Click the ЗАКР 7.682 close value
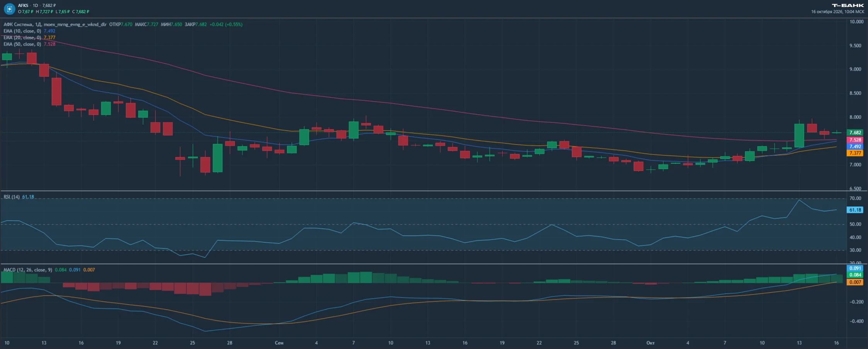The height and width of the screenshot is (349, 868). coord(196,24)
